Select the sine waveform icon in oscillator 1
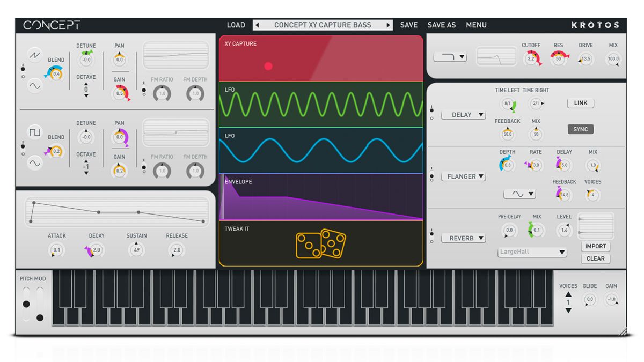The image size is (644, 362). tap(35, 85)
